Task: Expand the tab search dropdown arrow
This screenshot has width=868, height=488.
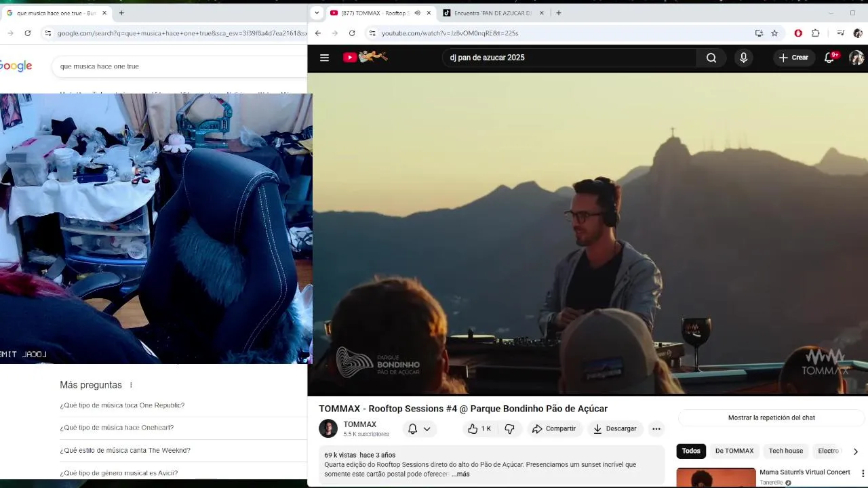Action: 317,13
